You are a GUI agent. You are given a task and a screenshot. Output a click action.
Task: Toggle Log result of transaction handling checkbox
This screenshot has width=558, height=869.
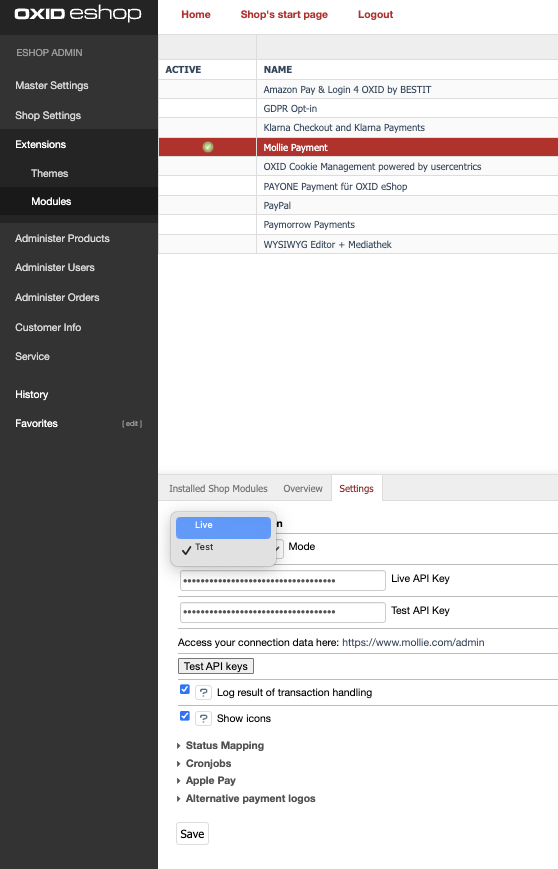click(x=185, y=689)
